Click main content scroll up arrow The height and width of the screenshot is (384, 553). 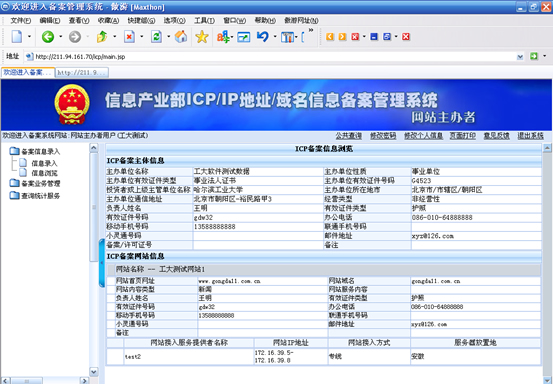point(547,148)
